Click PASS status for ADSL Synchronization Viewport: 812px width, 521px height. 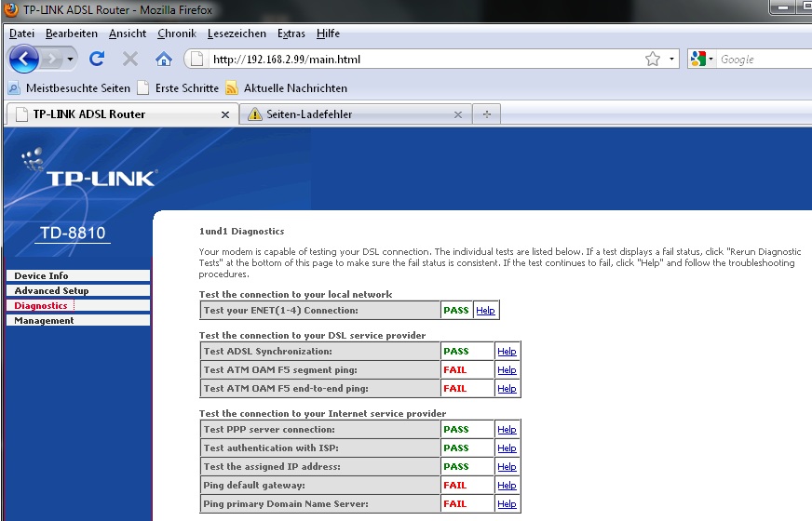pos(455,352)
